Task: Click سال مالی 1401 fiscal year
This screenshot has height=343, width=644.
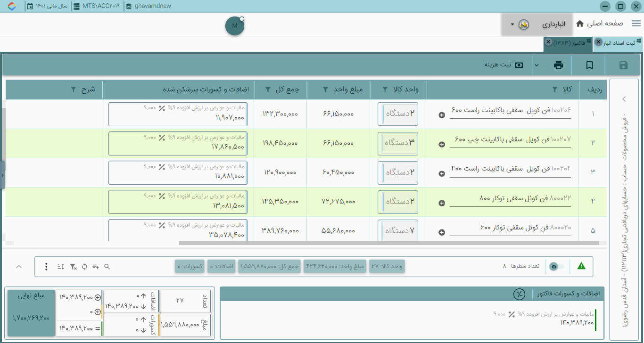Action: point(47,7)
